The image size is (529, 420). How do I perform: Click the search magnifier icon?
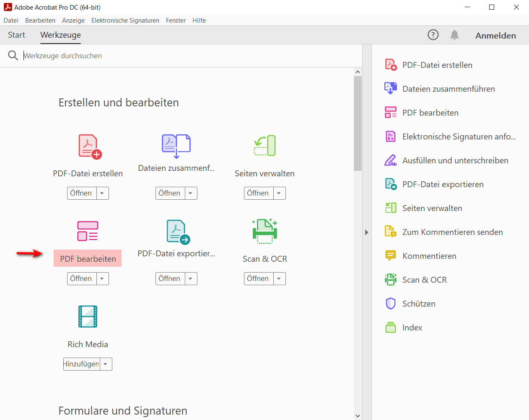(x=13, y=55)
